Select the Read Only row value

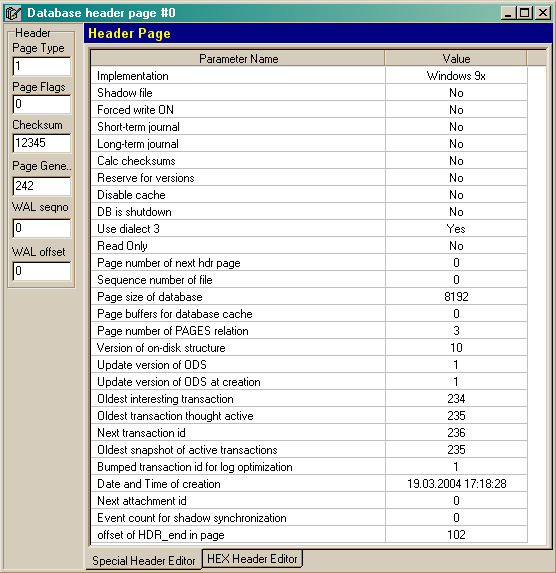[456, 246]
